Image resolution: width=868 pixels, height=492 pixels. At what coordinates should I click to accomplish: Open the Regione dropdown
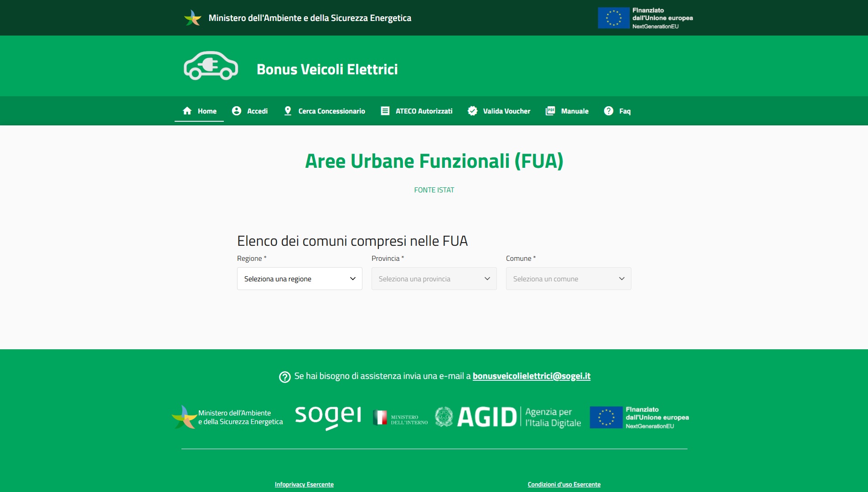pyautogui.click(x=300, y=279)
